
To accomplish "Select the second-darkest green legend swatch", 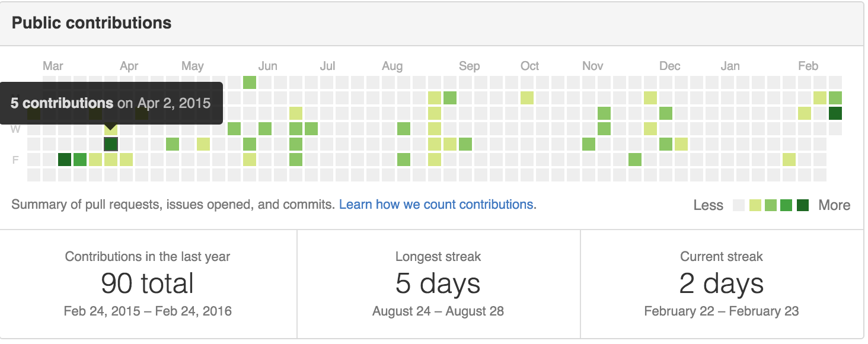I will pos(786,206).
